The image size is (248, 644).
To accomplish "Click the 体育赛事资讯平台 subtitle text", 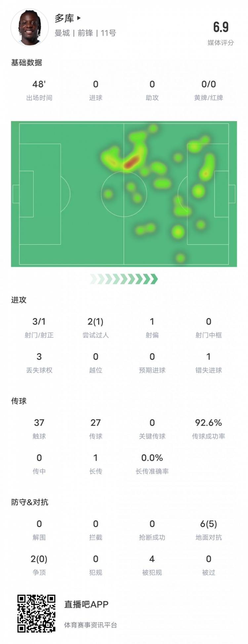I will pos(91,625).
